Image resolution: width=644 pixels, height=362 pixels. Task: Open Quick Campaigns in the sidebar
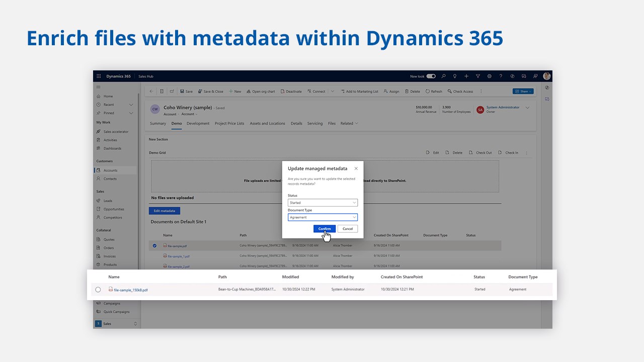pos(116,312)
